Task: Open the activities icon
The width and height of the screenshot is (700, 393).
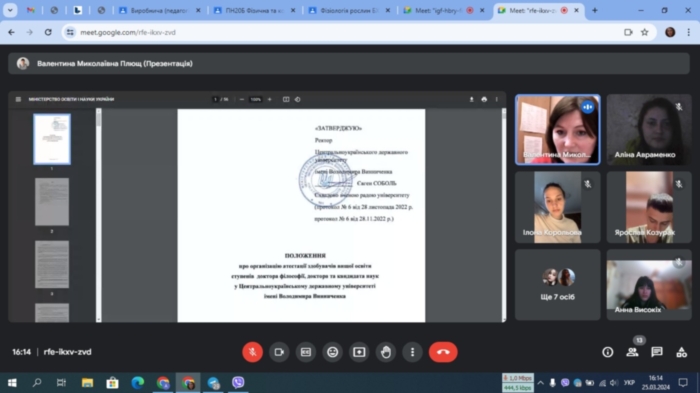Action: 681,352
